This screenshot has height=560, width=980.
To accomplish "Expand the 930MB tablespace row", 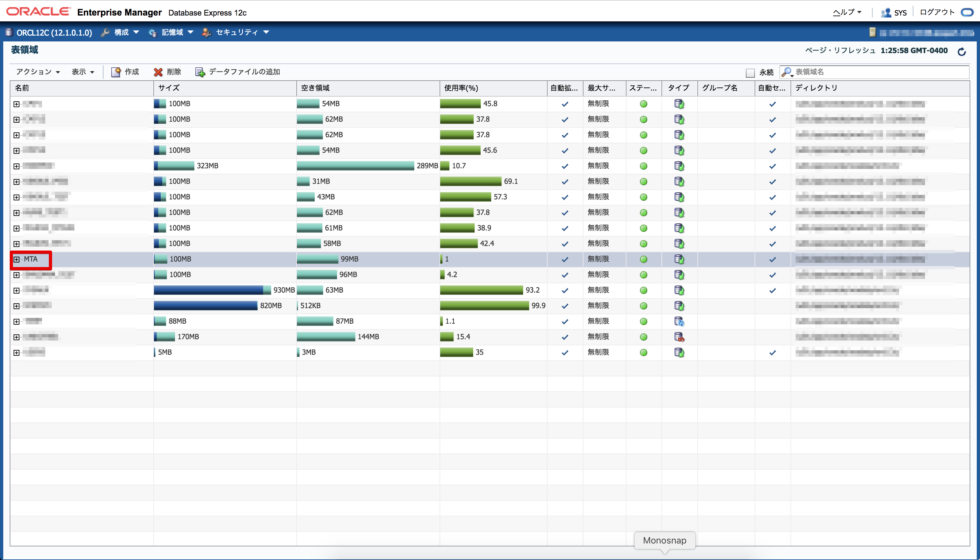I will (16, 290).
